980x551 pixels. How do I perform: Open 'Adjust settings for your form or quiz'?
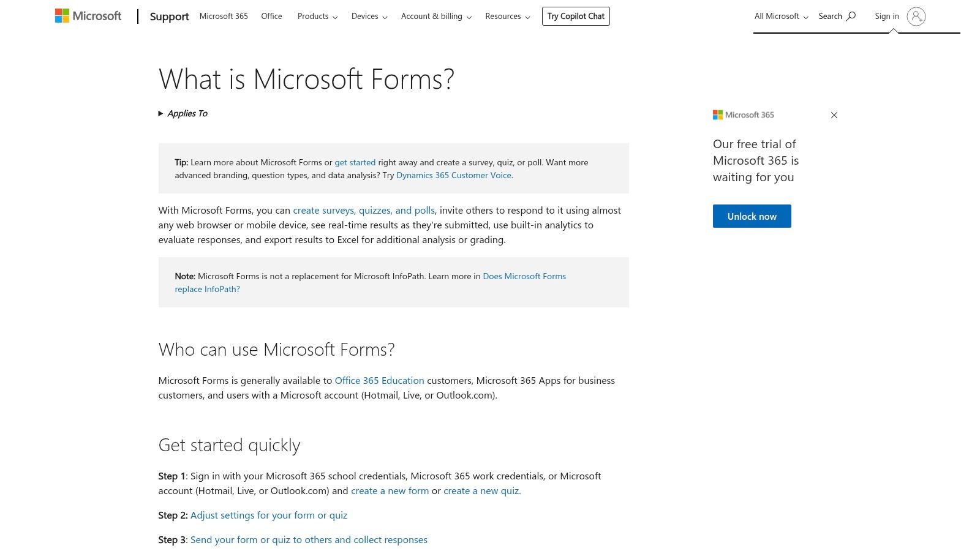tap(269, 515)
